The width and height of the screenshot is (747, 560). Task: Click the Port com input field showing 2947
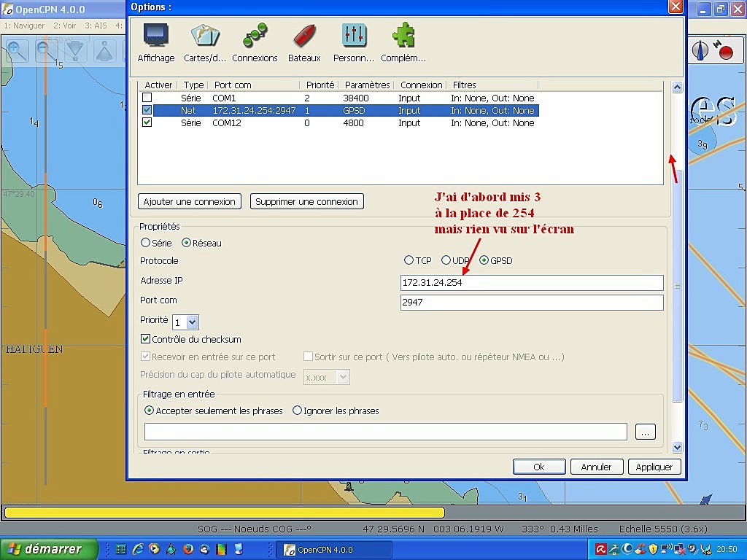[532, 303]
